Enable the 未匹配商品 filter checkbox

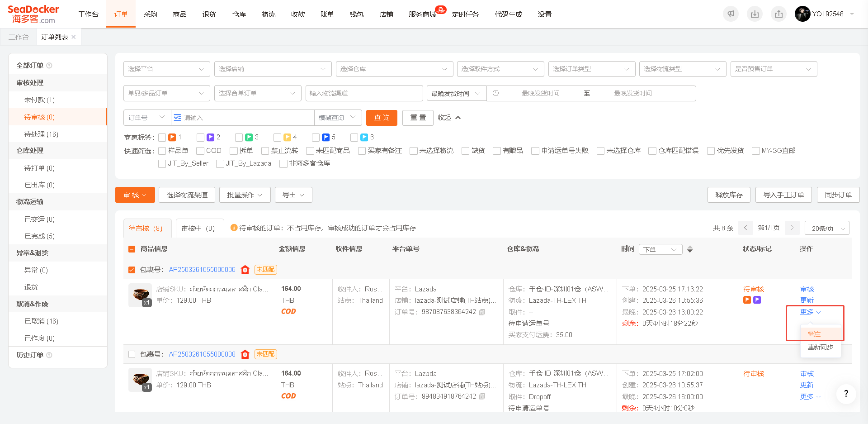(310, 151)
